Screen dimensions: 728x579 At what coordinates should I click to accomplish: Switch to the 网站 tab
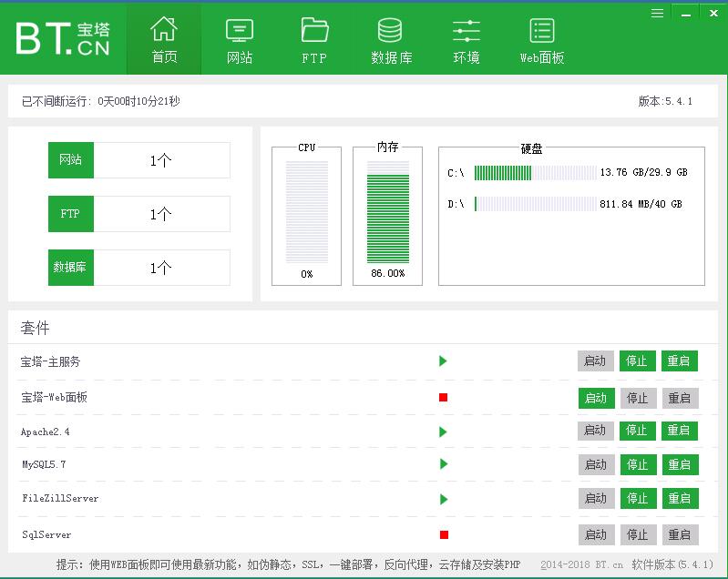click(239, 40)
